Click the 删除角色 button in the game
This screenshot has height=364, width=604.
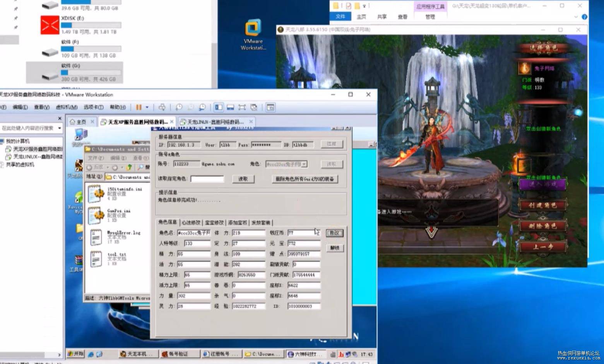tap(543, 226)
